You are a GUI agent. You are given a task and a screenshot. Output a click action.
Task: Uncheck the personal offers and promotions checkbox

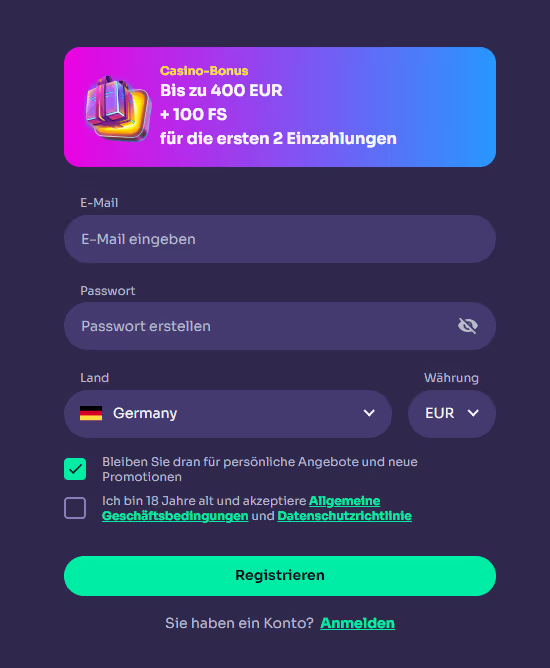75,469
